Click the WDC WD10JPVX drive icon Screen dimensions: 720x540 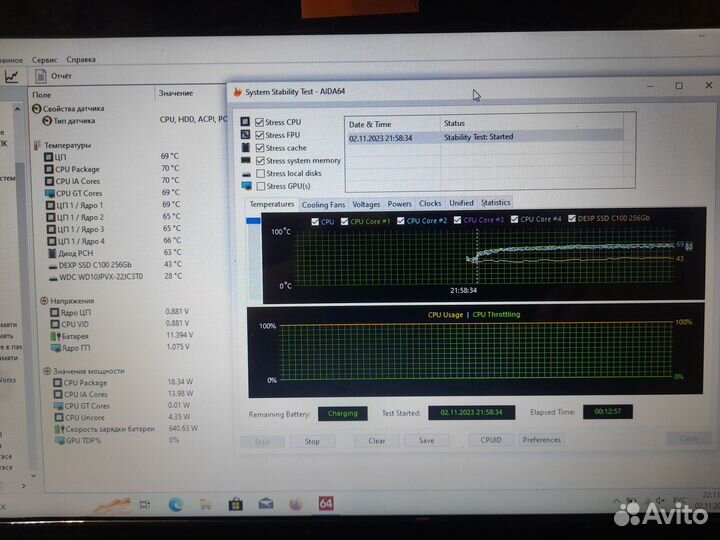[53, 278]
